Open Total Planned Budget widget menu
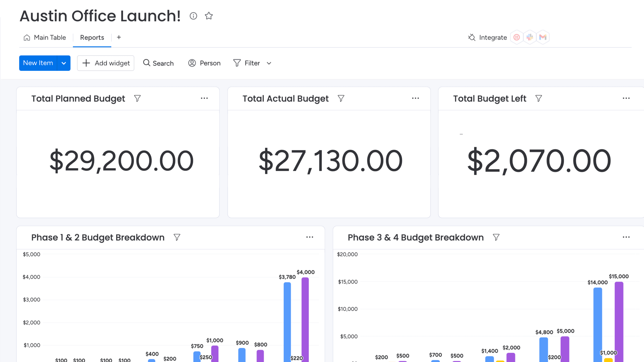The height and width of the screenshot is (362, 644). point(204,98)
